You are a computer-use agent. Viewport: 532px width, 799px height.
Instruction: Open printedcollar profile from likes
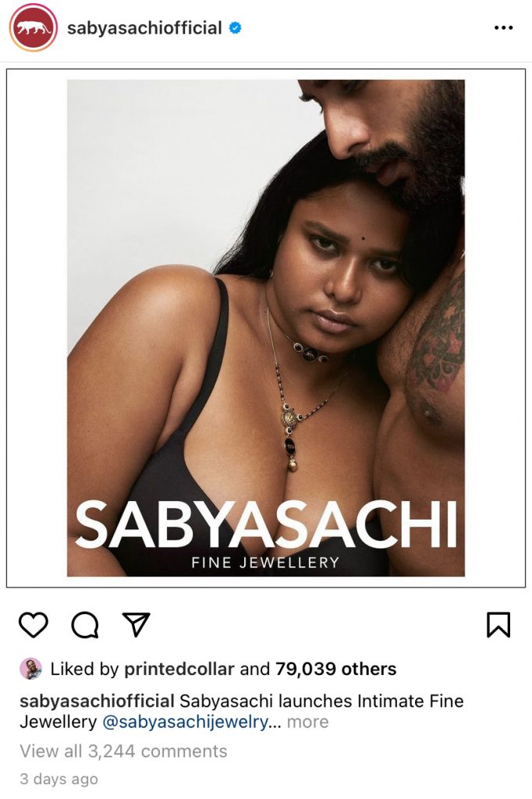179,669
